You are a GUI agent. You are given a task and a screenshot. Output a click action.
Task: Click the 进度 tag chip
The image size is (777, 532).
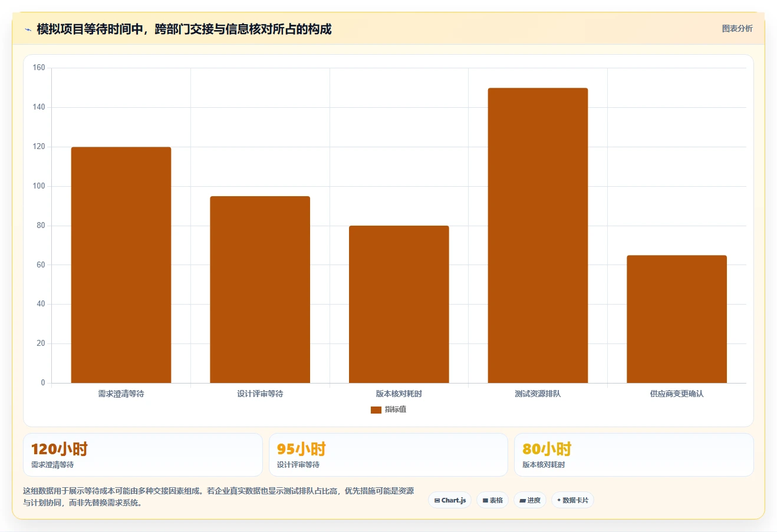530,500
